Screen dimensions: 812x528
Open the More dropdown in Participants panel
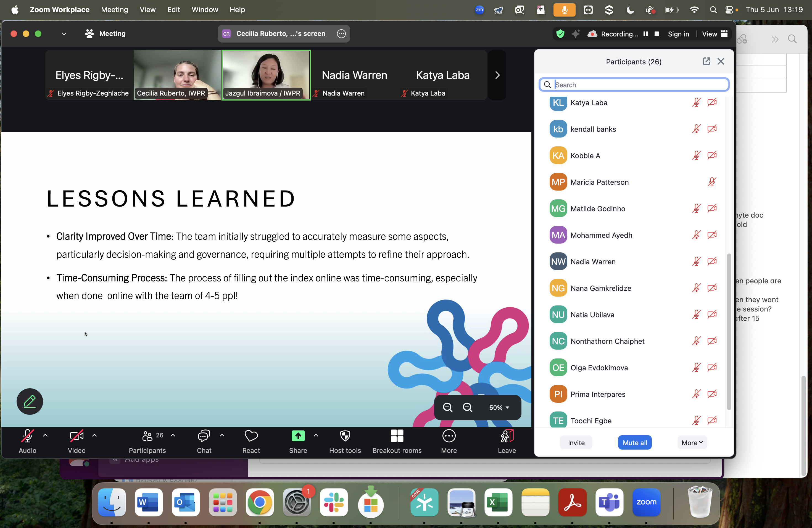[x=692, y=442]
